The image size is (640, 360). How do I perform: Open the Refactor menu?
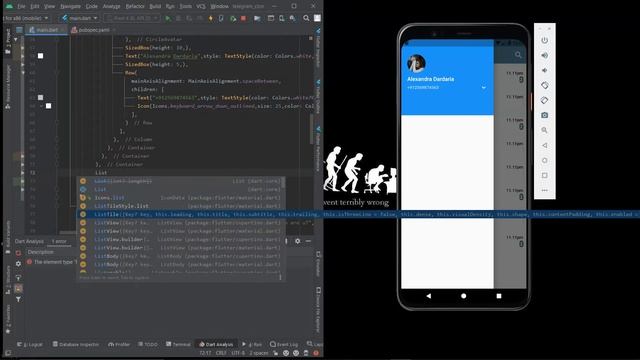point(135,7)
